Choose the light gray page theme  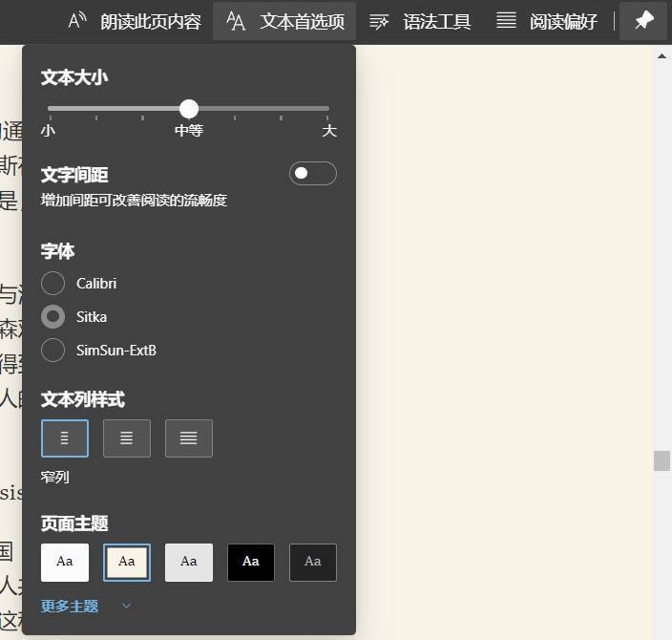(189, 562)
